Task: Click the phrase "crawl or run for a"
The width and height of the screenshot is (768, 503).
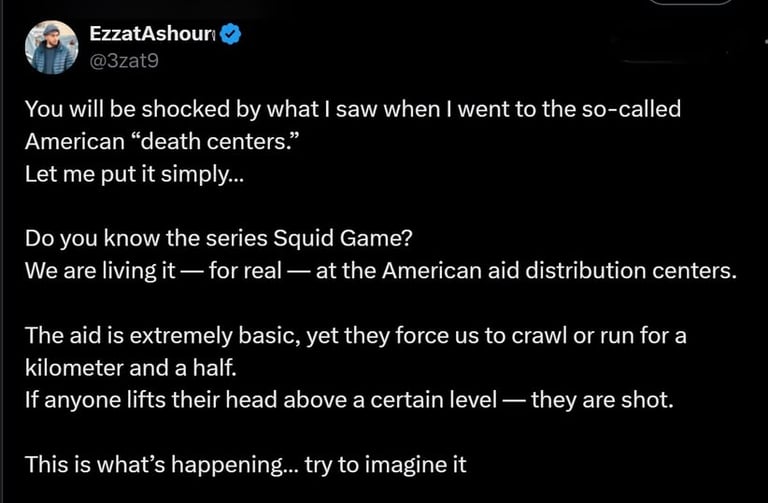Action: [599, 336]
